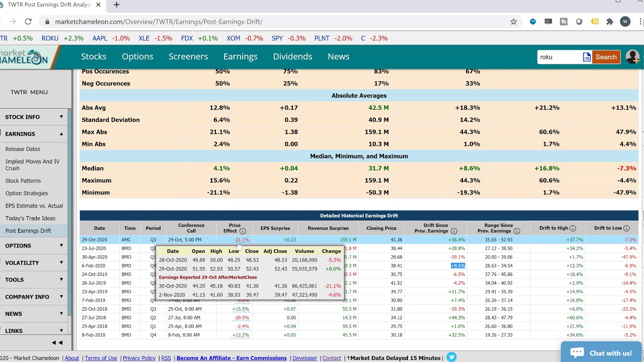The height and width of the screenshot is (362, 644).
Task: Click the 27-Jul-2018 -20.5% price effect
Action: tap(241, 318)
